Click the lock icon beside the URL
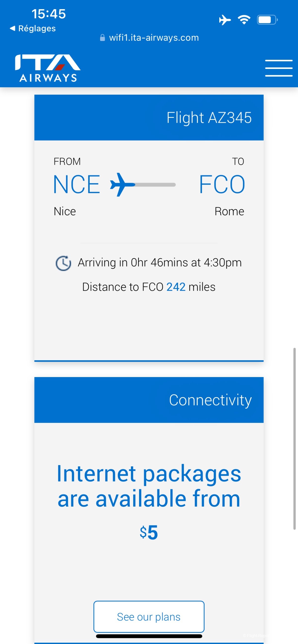 [102, 38]
